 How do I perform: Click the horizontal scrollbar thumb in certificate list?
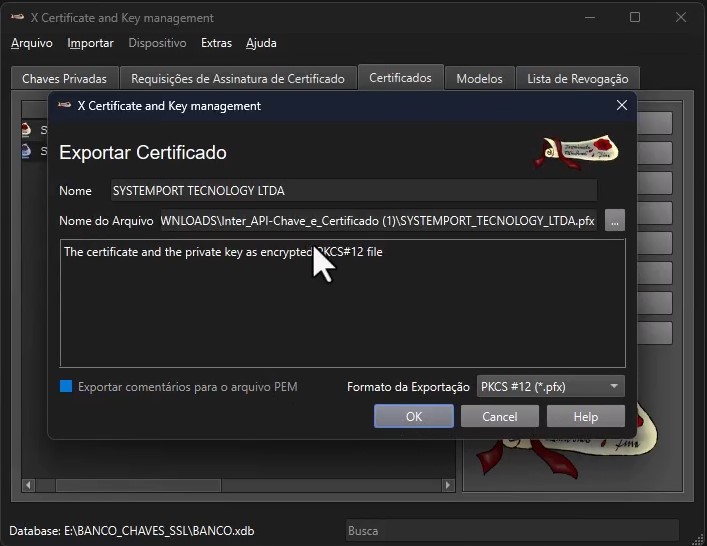coord(138,485)
